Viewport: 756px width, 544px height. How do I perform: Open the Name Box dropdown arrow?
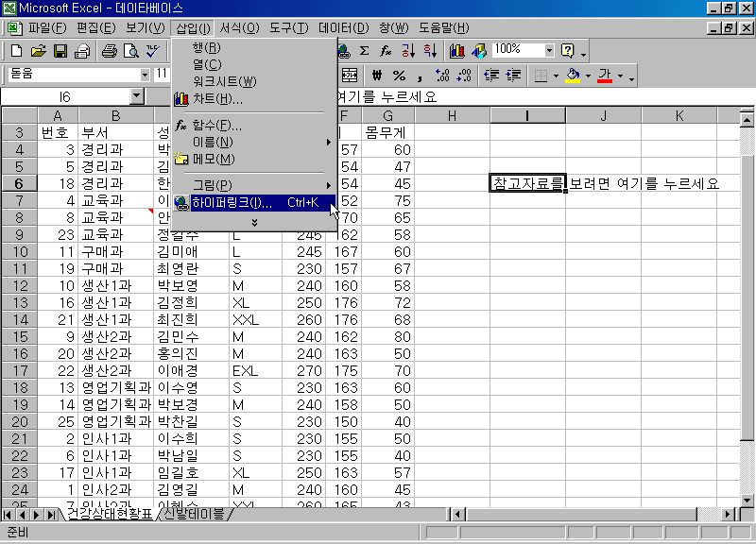tap(137, 96)
